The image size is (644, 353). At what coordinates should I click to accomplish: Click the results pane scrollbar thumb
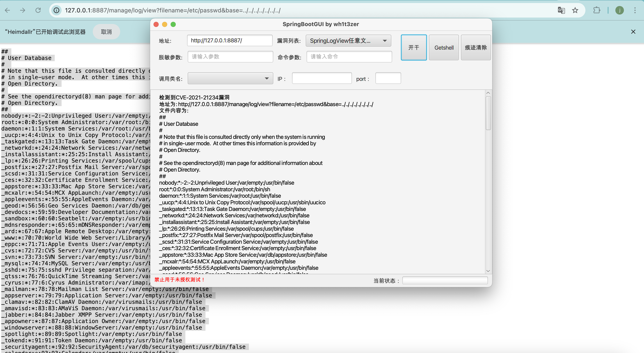point(488,113)
